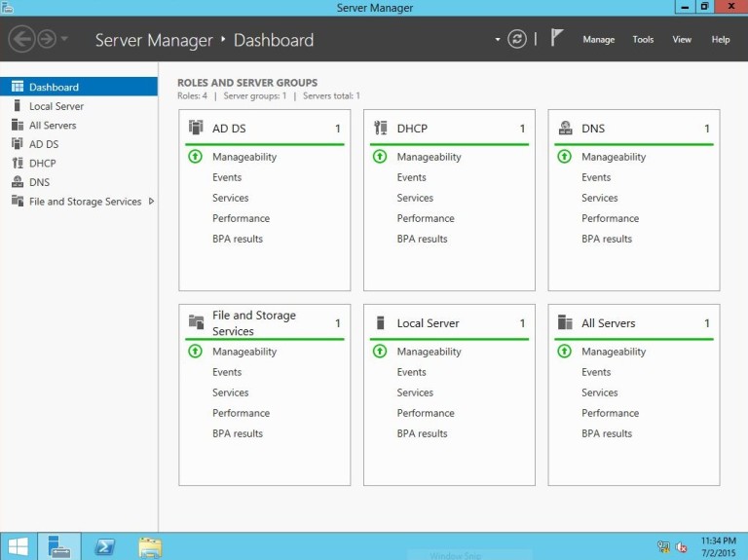Click the All Servers tile header icon
This screenshot has width=748, height=560.
565,322
